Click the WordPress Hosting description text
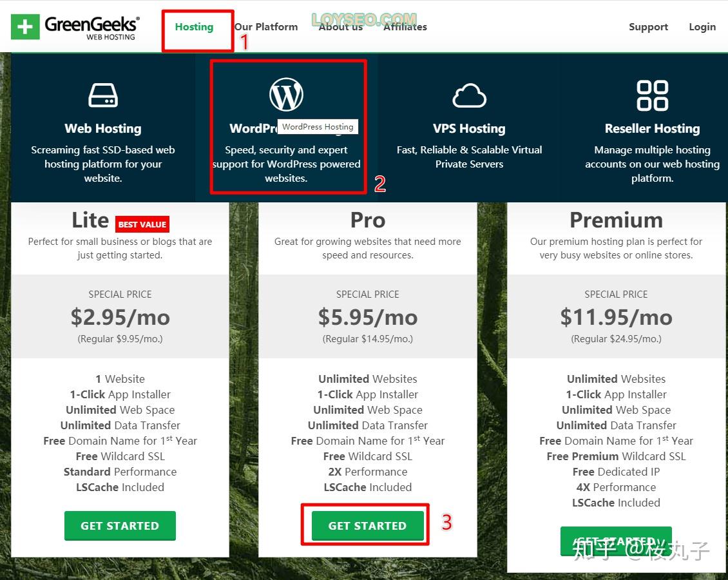The image size is (728, 580). (287, 164)
